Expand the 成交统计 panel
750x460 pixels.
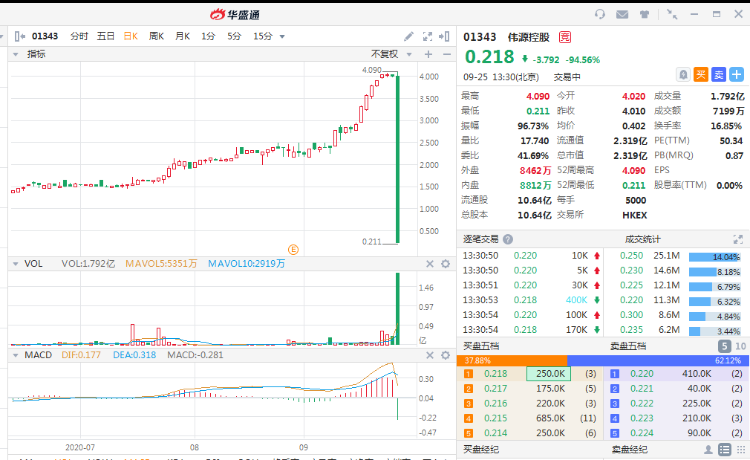[738, 239]
